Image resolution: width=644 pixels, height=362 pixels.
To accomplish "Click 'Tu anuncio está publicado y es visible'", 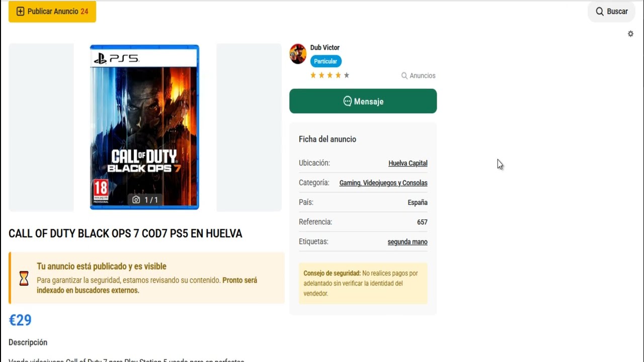I will click(102, 266).
